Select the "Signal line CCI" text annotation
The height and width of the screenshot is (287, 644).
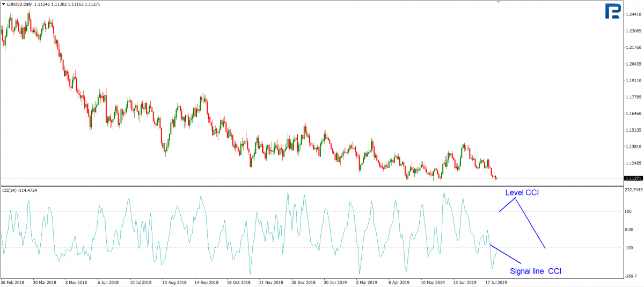click(536, 271)
